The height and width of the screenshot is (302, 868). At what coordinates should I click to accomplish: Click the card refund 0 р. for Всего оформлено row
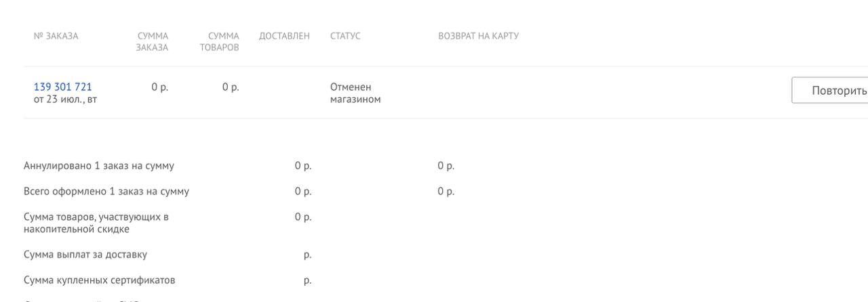446,192
